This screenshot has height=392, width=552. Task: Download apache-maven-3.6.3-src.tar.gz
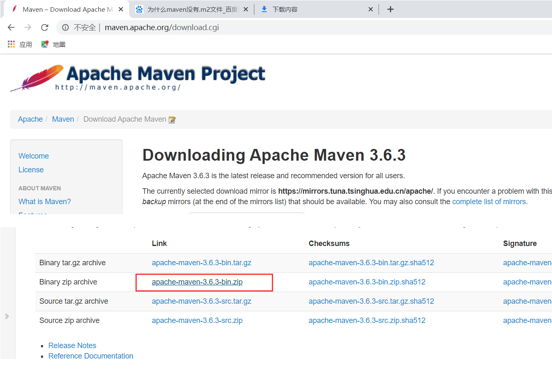point(202,301)
